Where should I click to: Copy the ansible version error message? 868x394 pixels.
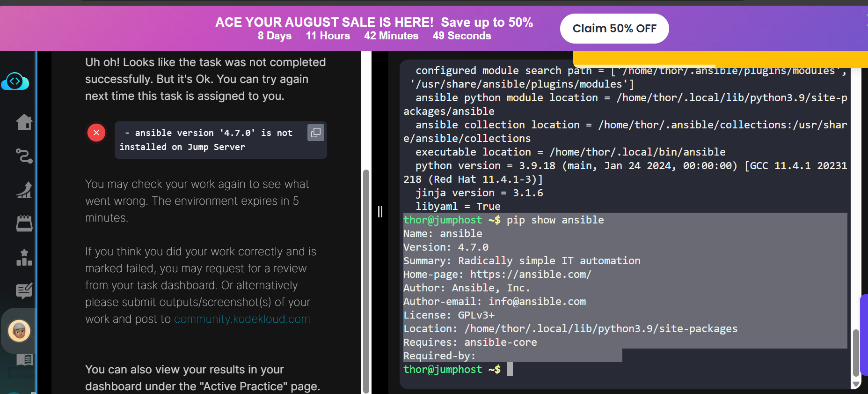pyautogui.click(x=316, y=133)
